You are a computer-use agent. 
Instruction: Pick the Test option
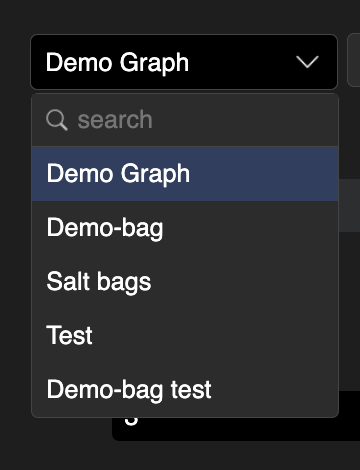coord(185,335)
